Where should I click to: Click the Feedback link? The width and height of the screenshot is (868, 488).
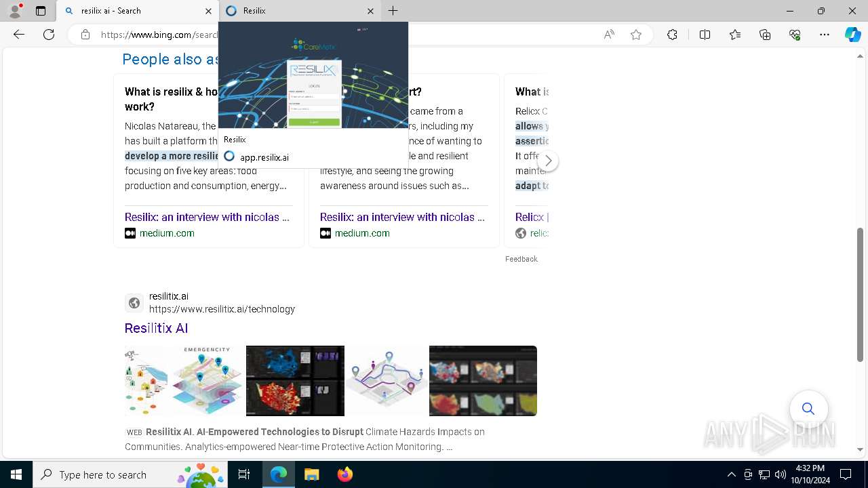point(521,259)
